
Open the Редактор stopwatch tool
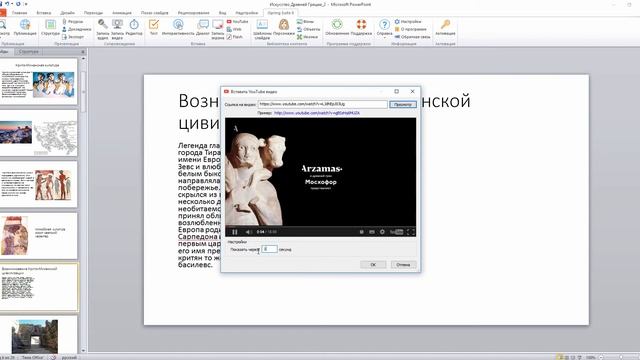coord(134,27)
